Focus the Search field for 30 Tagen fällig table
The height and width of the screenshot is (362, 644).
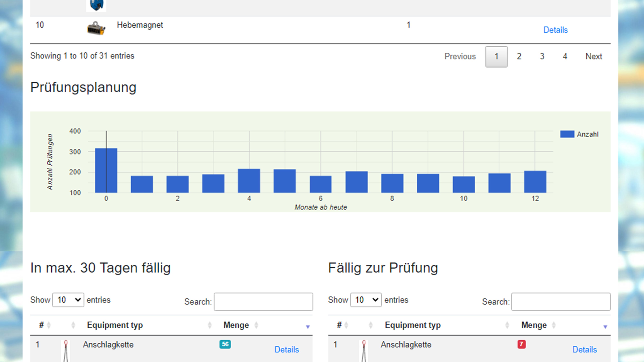[x=263, y=302]
